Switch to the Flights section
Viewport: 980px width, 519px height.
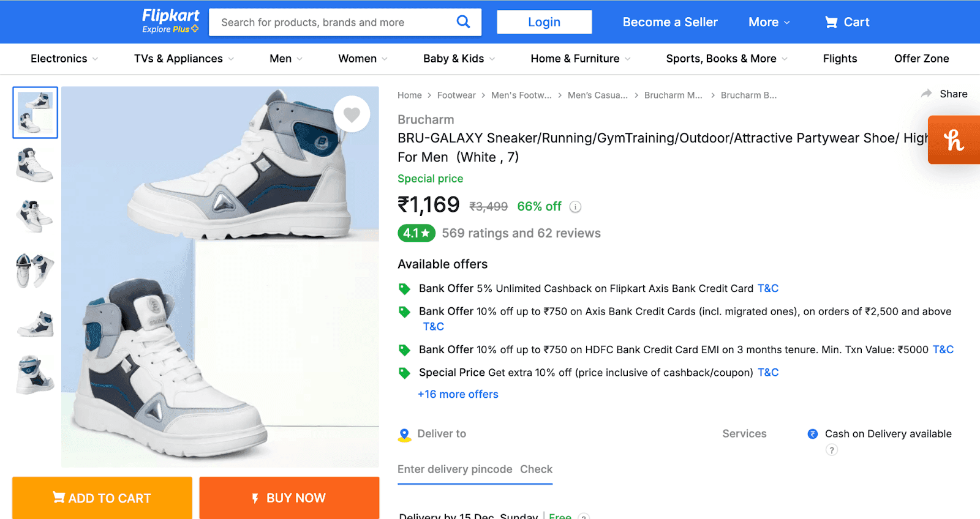tap(840, 58)
